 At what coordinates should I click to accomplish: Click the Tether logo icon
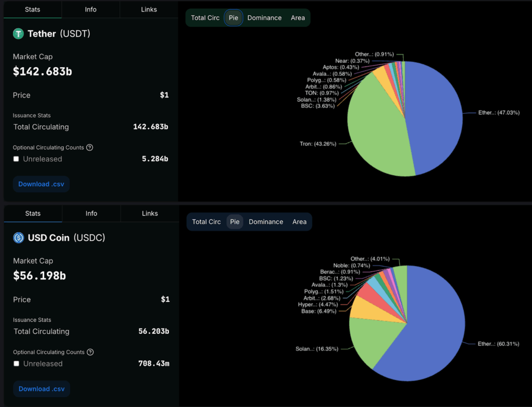[x=19, y=34]
